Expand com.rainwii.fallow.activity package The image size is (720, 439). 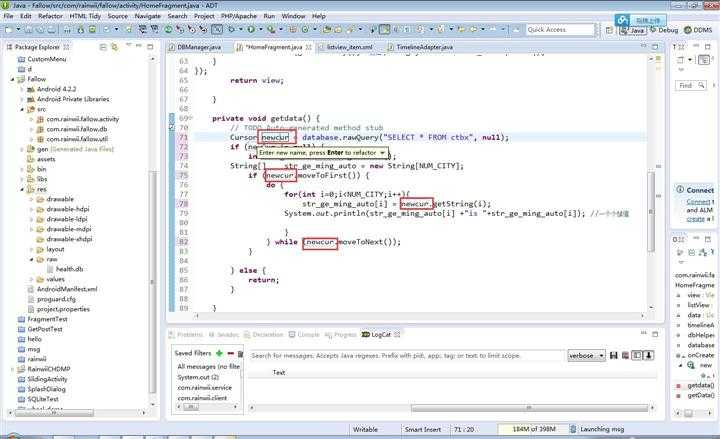click(31, 119)
